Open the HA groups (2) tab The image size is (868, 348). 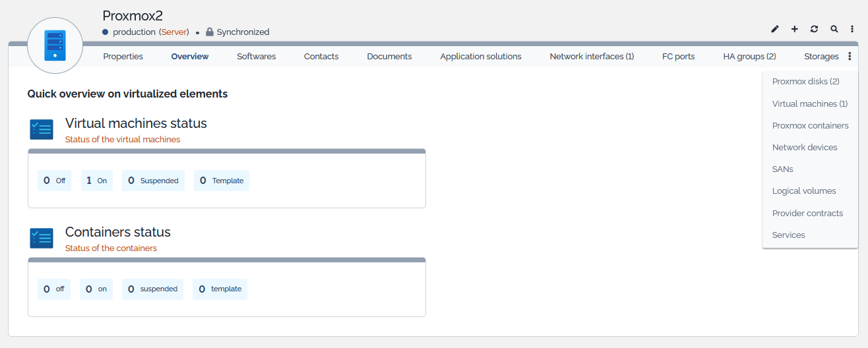click(x=749, y=57)
